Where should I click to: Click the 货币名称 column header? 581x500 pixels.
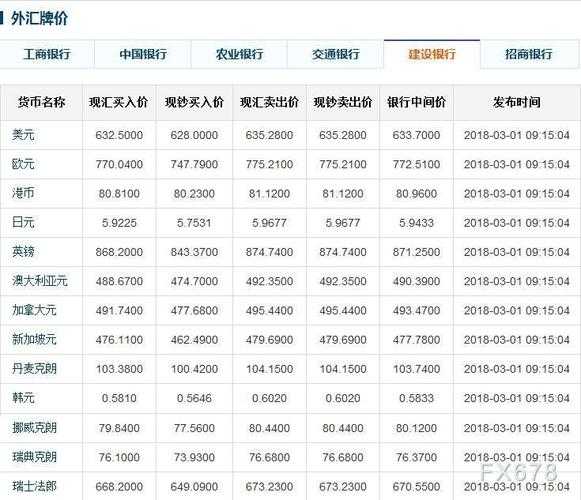tap(42, 102)
